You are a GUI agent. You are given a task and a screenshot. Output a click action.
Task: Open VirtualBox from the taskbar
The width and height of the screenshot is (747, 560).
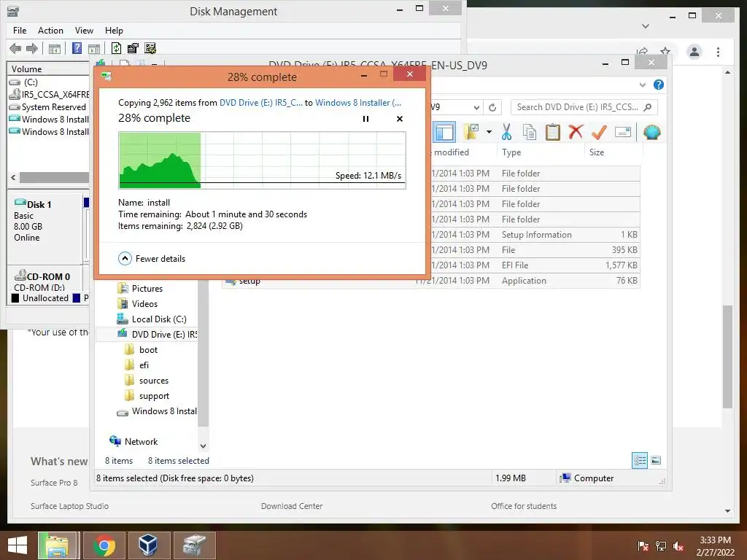click(x=149, y=545)
